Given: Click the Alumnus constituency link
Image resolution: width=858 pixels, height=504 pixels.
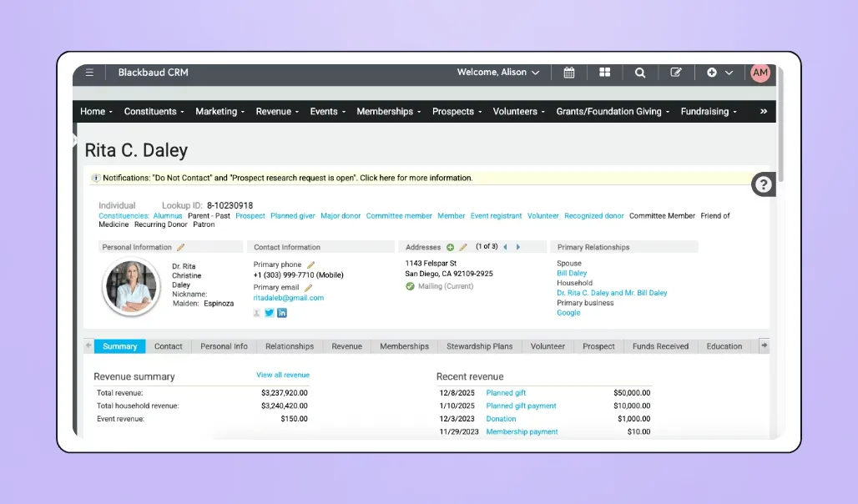Looking at the screenshot, I should [x=168, y=215].
